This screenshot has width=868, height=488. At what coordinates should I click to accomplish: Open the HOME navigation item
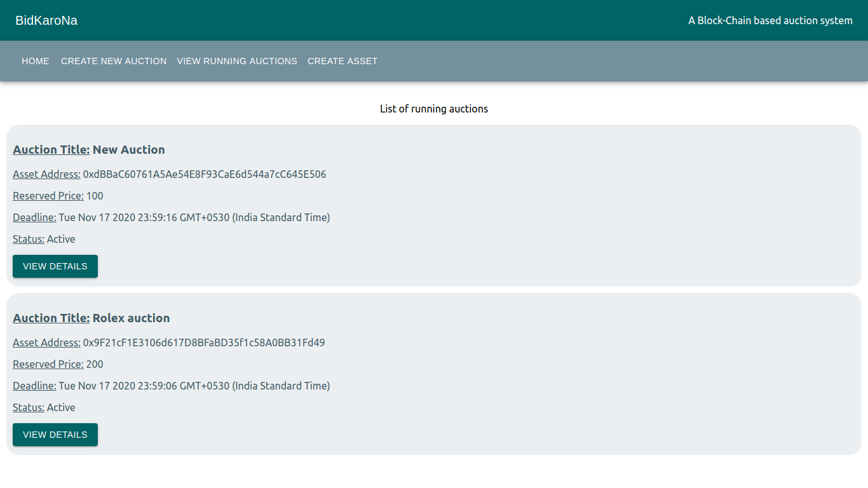tap(36, 61)
